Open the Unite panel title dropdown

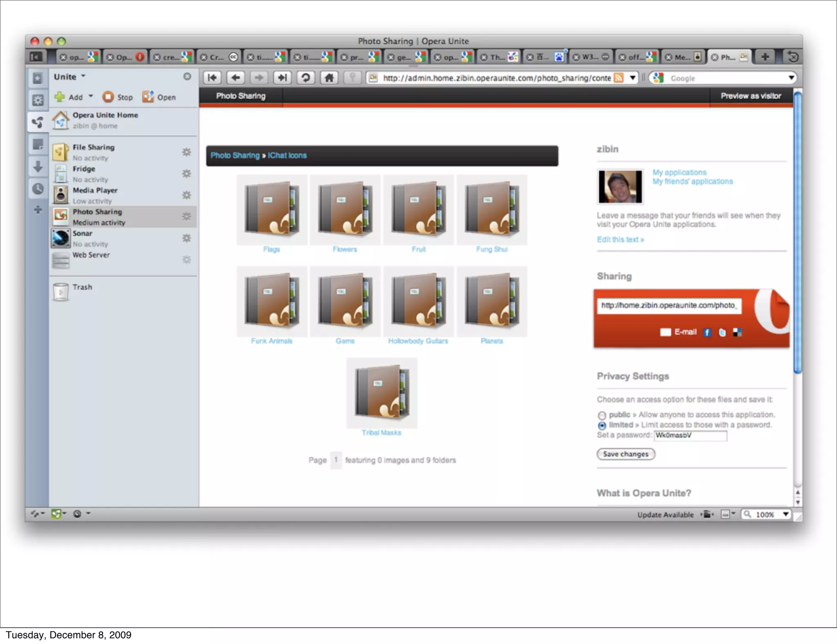[83, 76]
